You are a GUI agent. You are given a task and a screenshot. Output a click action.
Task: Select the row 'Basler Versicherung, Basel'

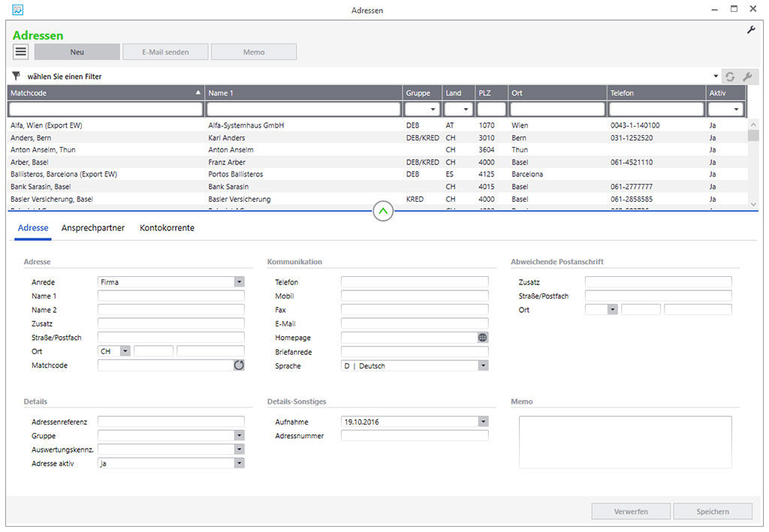tap(378, 199)
